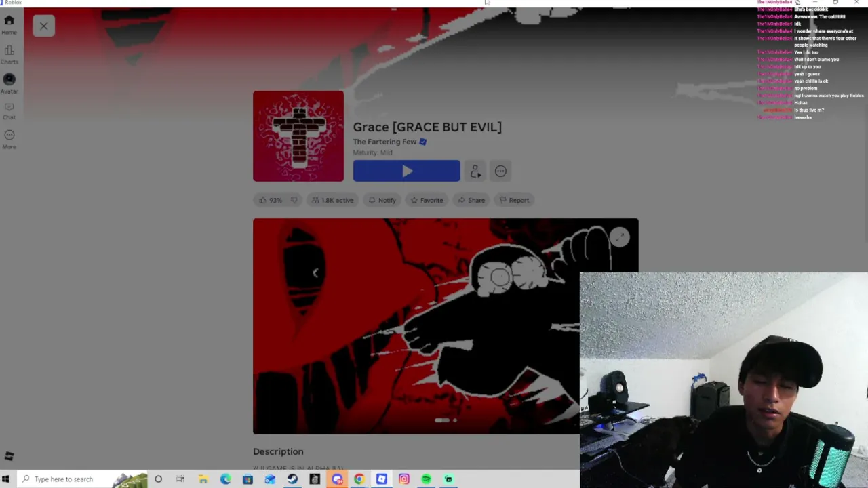Switch to the Roblox taskbar icon

(x=382, y=479)
